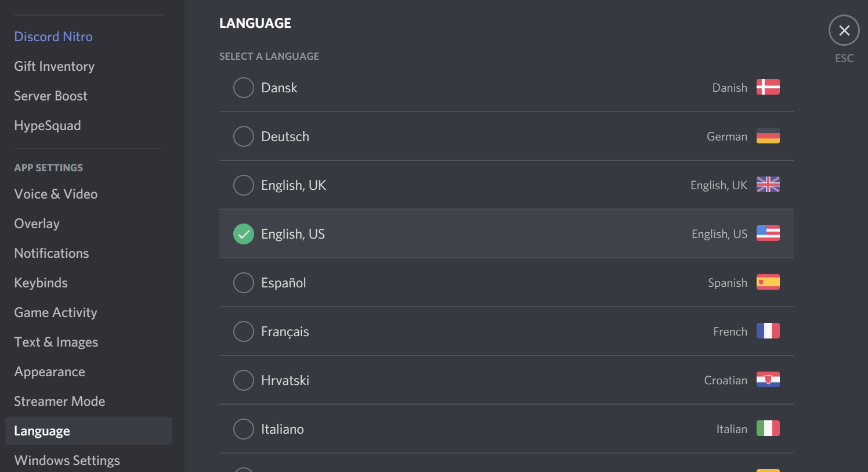Open Gift Inventory section
This screenshot has width=868, height=472.
click(x=54, y=66)
